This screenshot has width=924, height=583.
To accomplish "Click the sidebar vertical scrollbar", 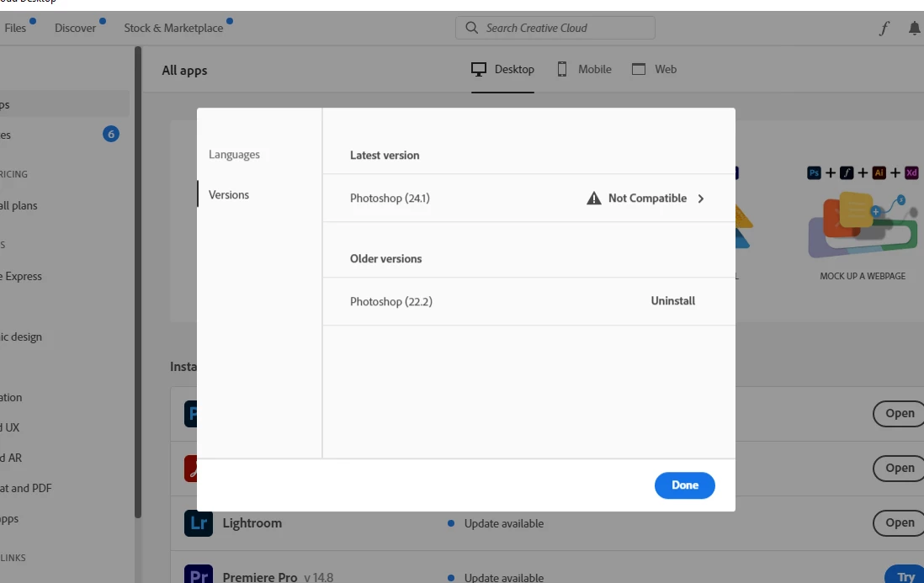I will 138,283.
